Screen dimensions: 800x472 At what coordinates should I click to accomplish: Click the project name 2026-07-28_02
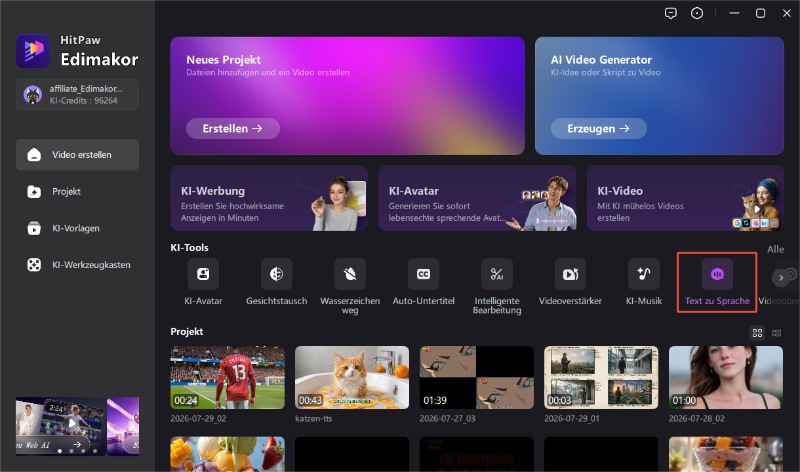point(696,418)
